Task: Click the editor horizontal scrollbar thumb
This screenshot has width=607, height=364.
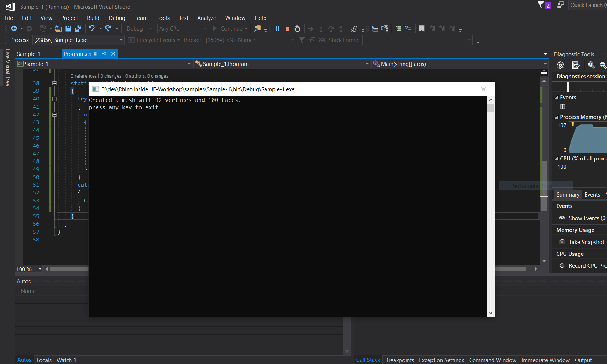Action: point(288,269)
